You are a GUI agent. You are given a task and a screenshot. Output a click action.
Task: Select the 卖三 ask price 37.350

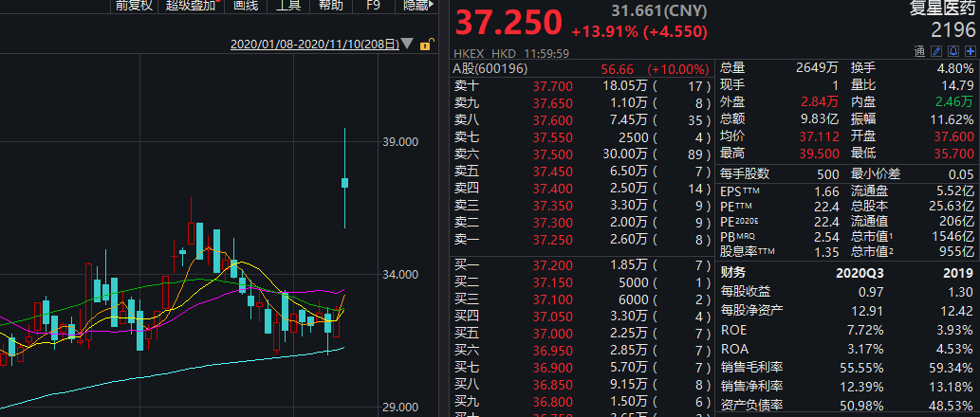pyautogui.click(x=552, y=205)
